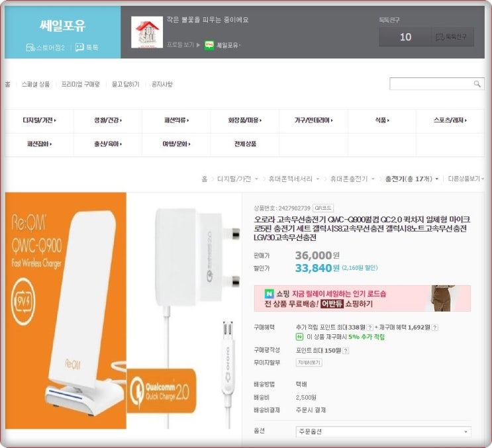Open 다른상품보기 dropdown
The height and width of the screenshot is (448, 492).
[466, 179]
